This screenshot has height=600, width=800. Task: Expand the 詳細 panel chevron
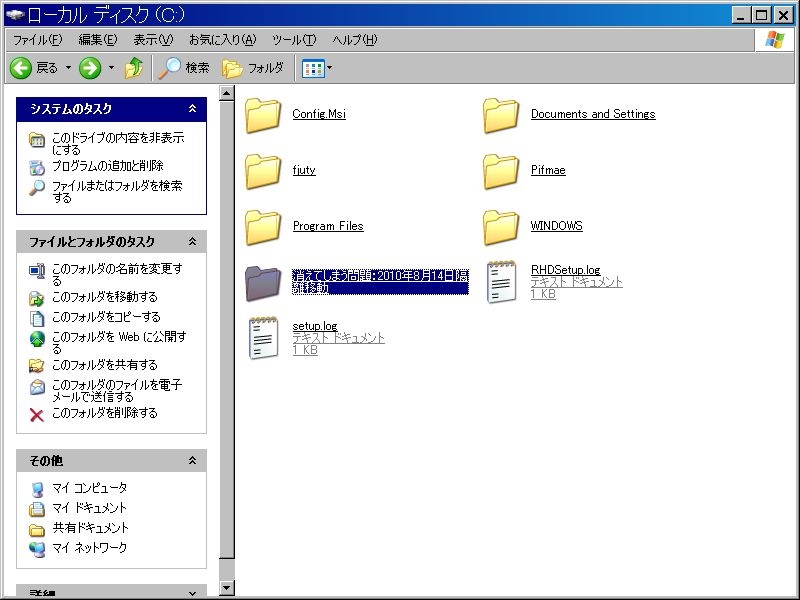pyautogui.click(x=192, y=593)
